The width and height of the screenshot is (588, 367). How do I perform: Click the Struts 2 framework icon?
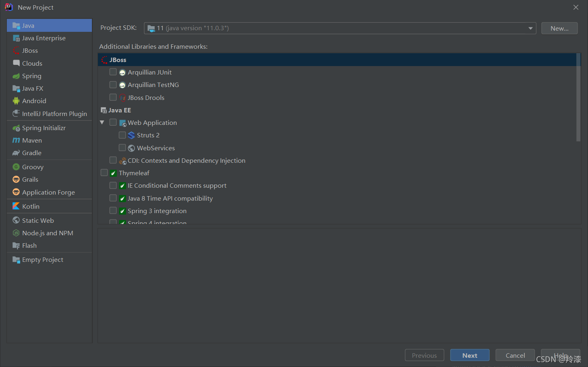[131, 135]
